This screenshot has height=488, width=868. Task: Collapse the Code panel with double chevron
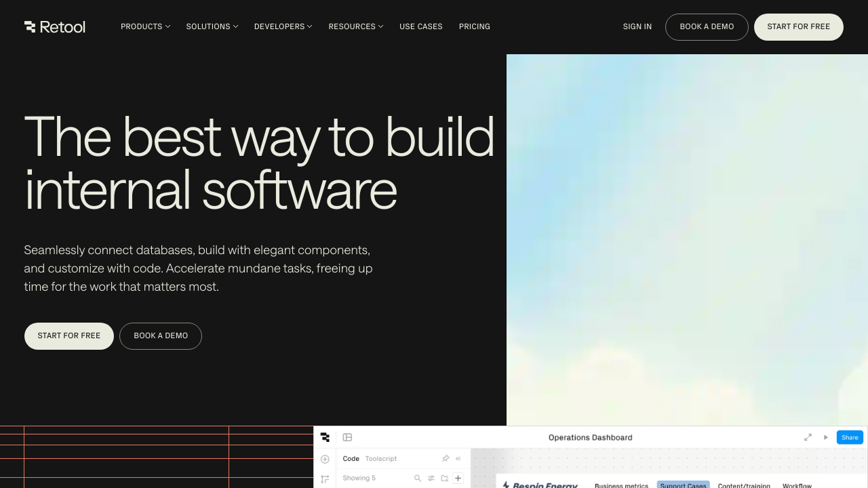tap(458, 459)
